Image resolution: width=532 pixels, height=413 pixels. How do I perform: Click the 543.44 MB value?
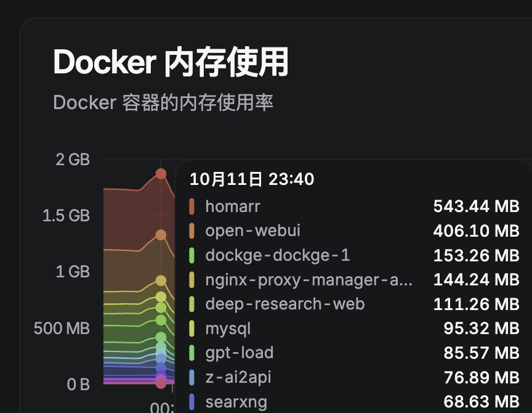[477, 206]
